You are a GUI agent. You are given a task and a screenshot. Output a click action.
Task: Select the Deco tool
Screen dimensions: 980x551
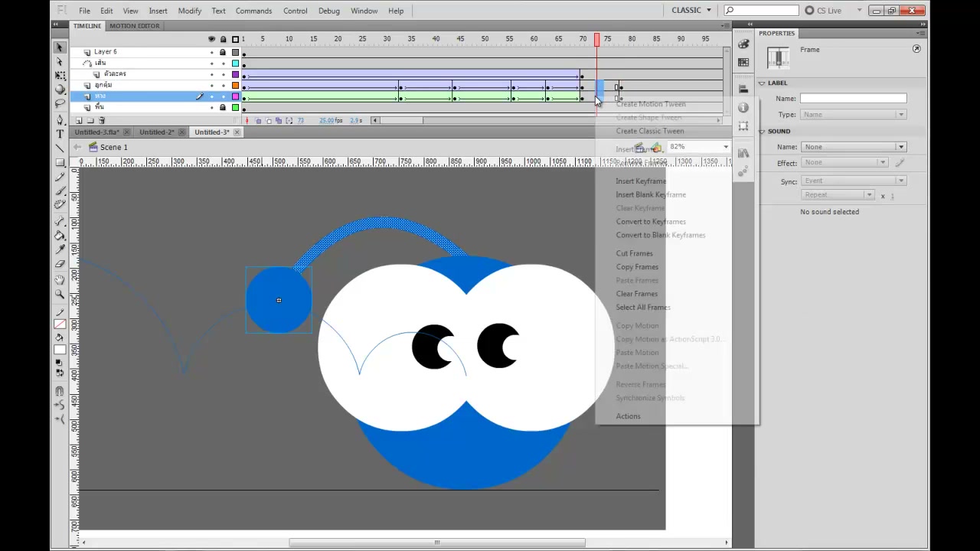coord(60,204)
